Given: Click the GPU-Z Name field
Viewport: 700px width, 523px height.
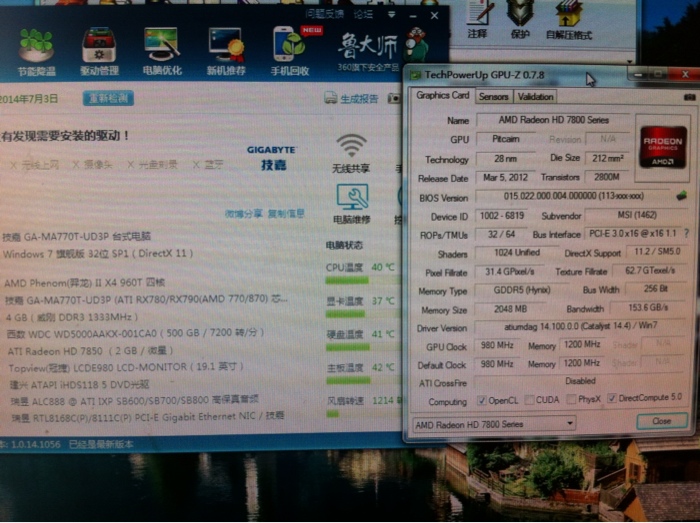Looking at the screenshot, I should [x=553, y=120].
